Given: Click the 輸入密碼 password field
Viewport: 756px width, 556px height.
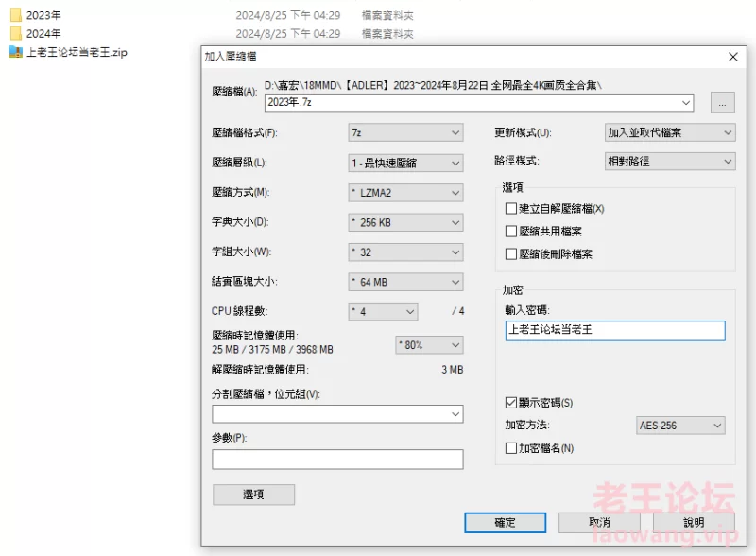Looking at the screenshot, I should coord(615,331).
